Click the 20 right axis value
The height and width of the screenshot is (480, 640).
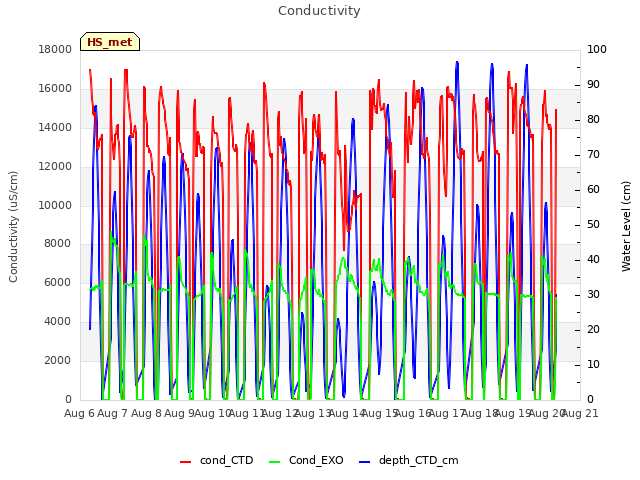click(593, 329)
